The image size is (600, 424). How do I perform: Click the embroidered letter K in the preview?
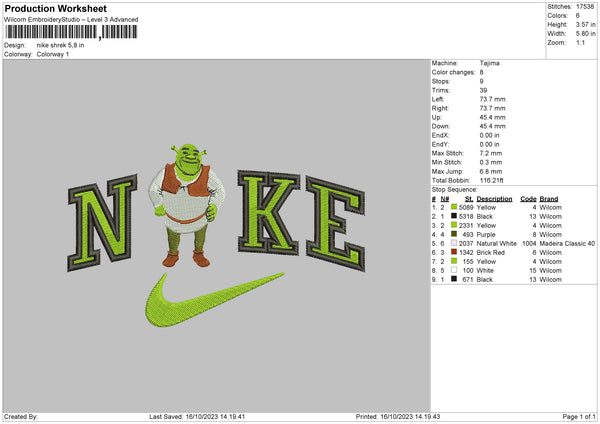coord(269,212)
